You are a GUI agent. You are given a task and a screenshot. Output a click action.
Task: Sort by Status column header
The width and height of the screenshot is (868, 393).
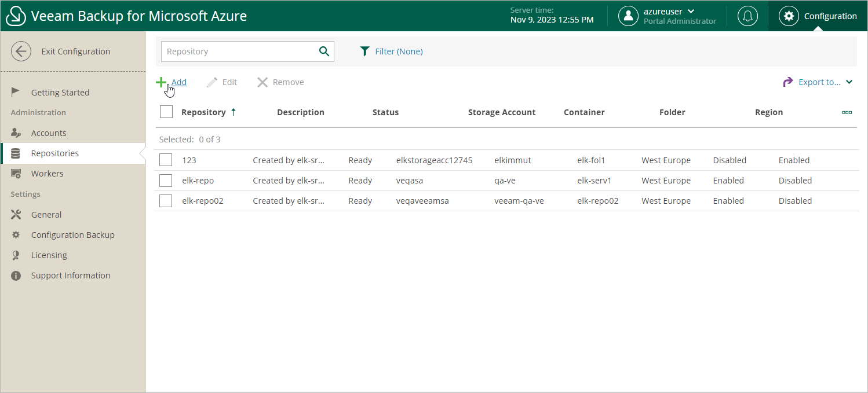coord(386,112)
